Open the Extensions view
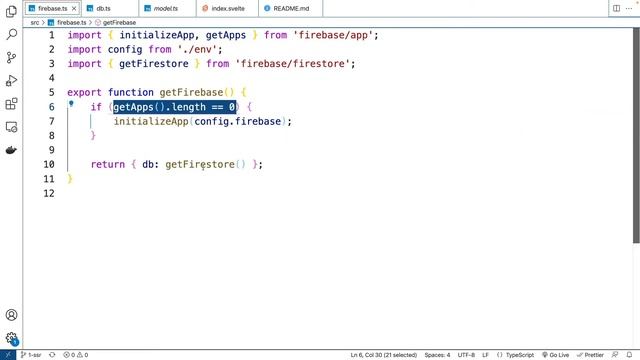Image resolution: width=640 pixels, height=360 pixels. [x=11, y=104]
